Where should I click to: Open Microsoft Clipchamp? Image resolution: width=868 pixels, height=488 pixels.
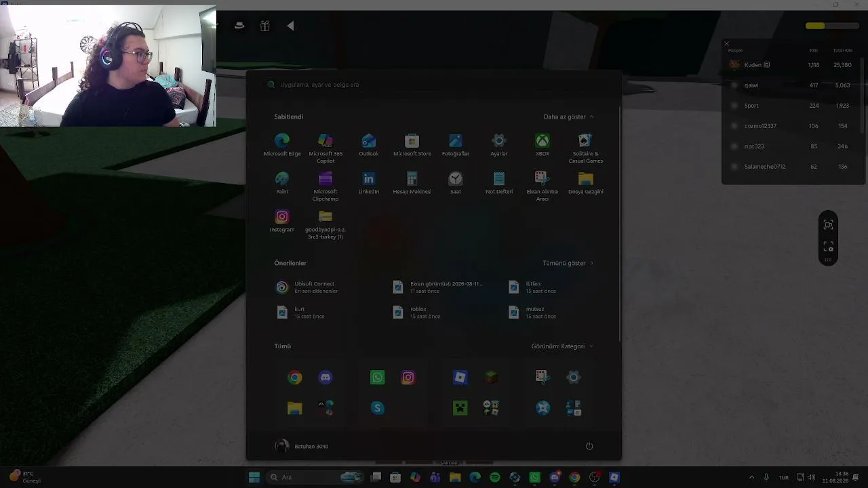(325, 186)
